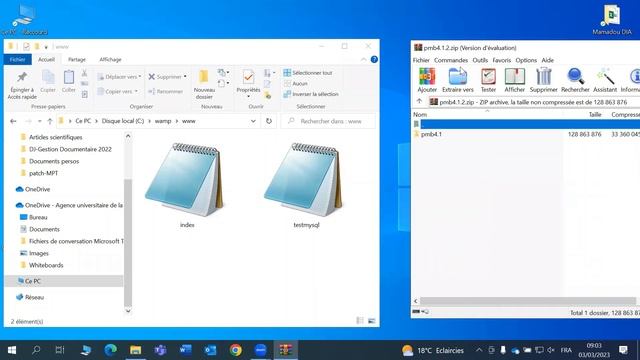Click Renommer in Explorer ribbon
640x360 pixels.
pos(166,91)
